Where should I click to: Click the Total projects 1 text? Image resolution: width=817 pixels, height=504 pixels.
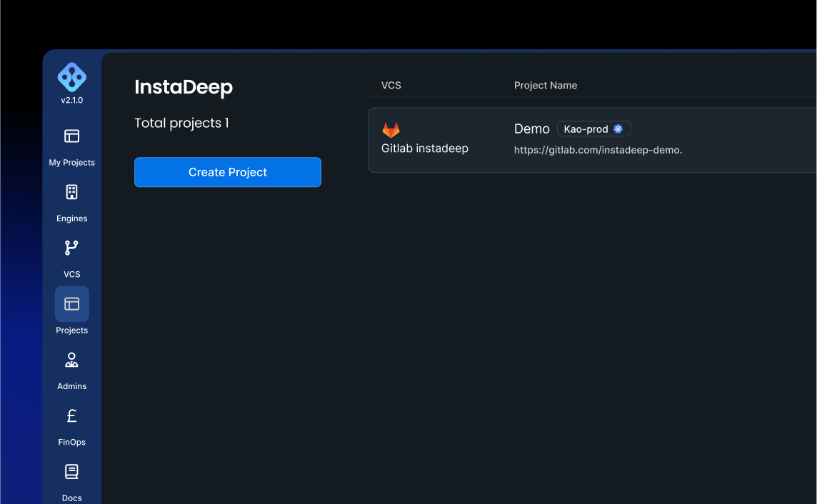click(182, 124)
